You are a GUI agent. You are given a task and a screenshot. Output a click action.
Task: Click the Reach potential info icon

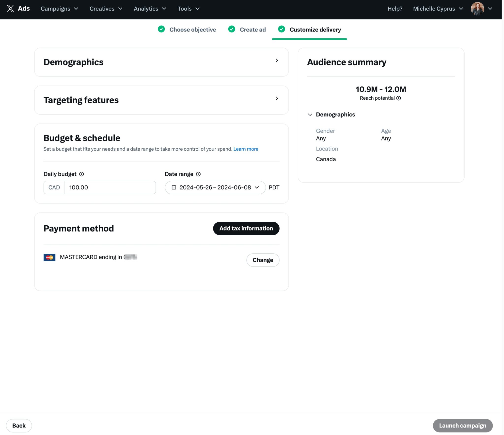399,98
